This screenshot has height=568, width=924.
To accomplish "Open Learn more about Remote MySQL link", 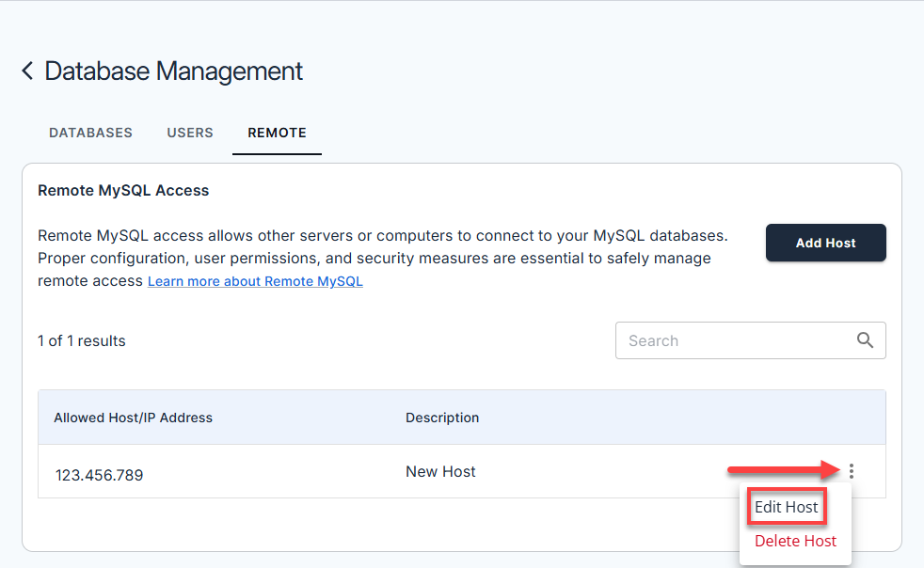I will point(255,281).
